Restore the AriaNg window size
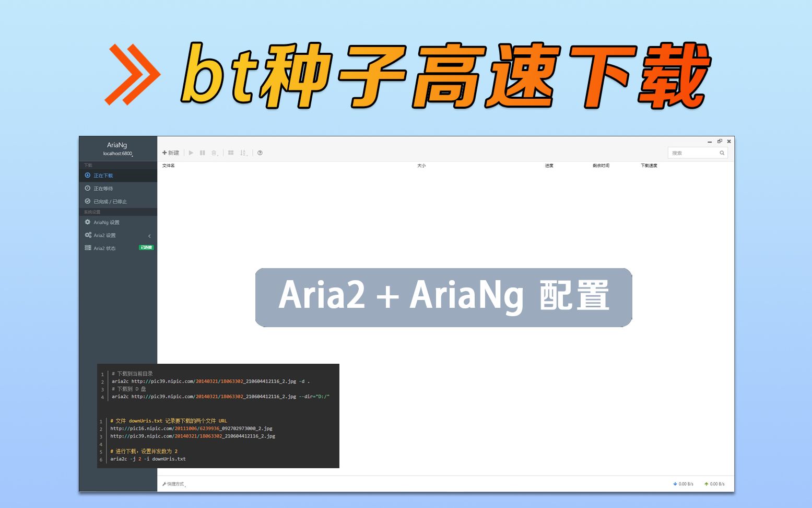 (x=720, y=141)
